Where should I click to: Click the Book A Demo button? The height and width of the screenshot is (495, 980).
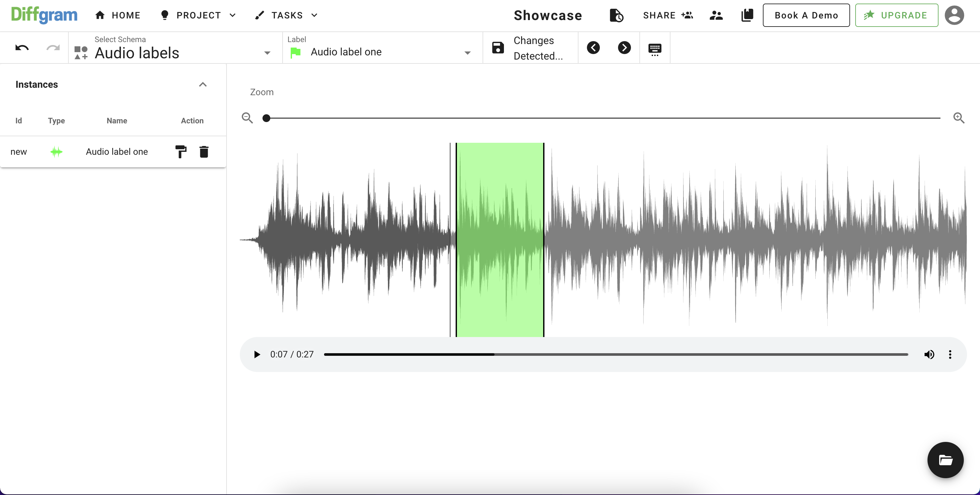[806, 15]
